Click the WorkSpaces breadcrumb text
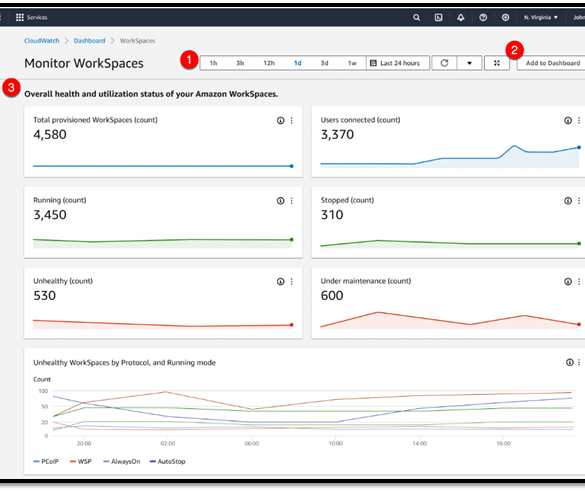 pos(137,41)
